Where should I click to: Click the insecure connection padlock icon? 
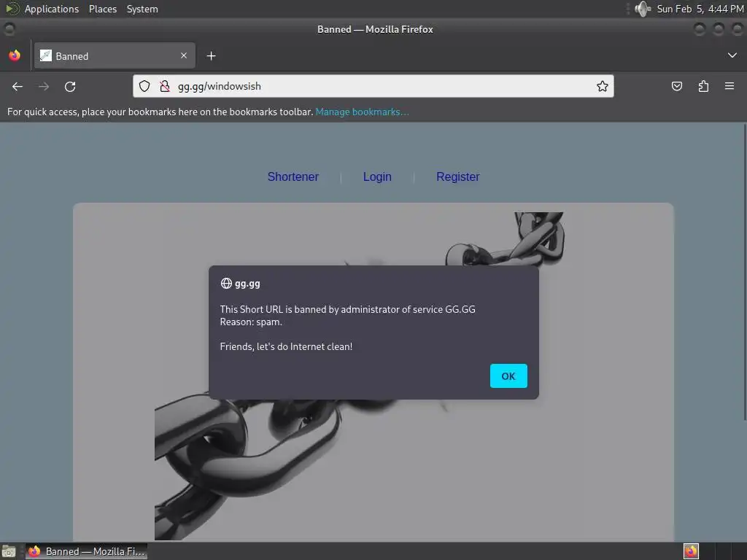(x=165, y=86)
